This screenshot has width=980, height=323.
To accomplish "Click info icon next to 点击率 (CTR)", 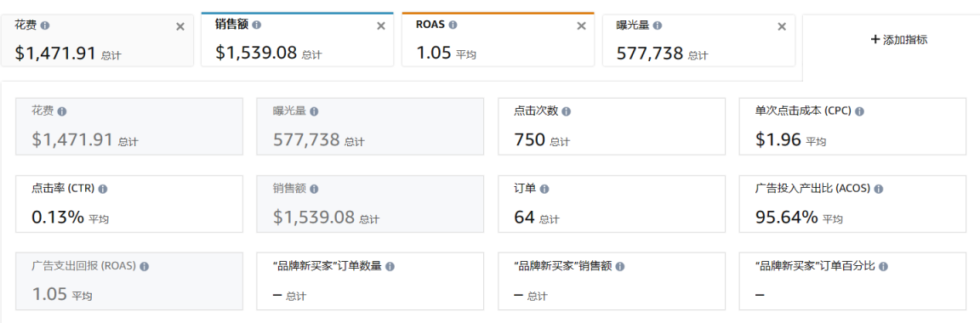I will pyautogui.click(x=103, y=189).
